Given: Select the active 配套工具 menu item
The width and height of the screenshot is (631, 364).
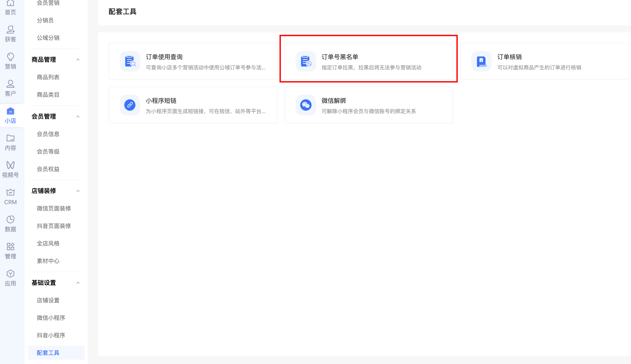Looking at the screenshot, I should point(56,353).
